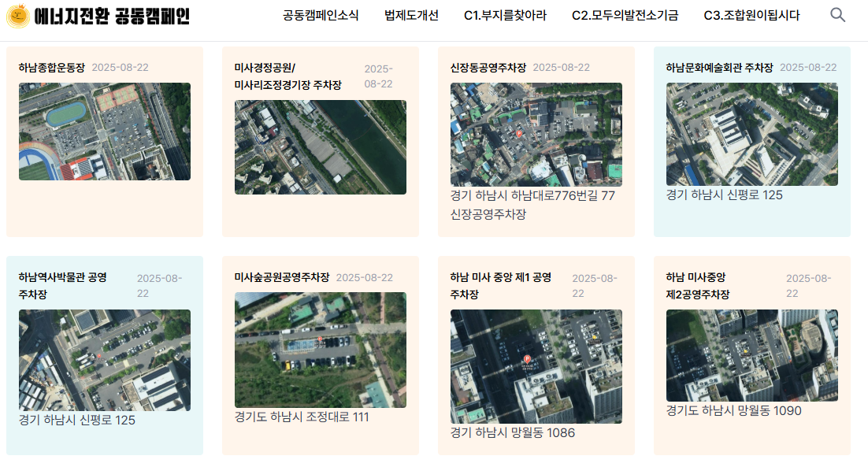Click the sun logo icon in header
This screenshot has width=868, height=467.
[17, 16]
